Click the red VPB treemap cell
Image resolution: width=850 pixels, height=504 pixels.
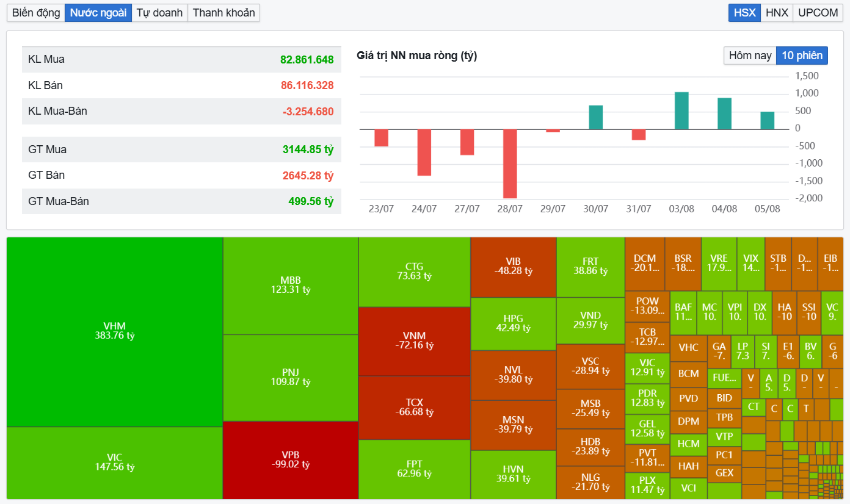291,460
